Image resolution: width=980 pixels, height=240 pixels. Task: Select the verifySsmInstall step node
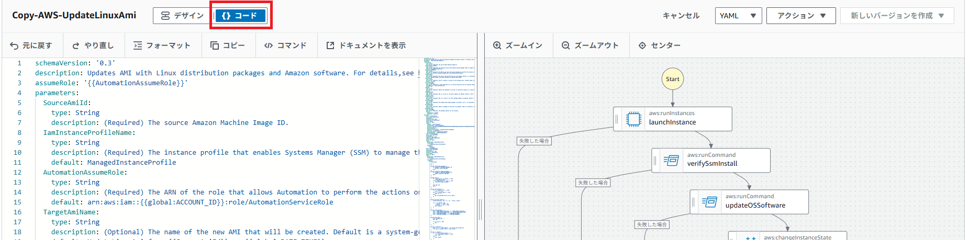711,160
